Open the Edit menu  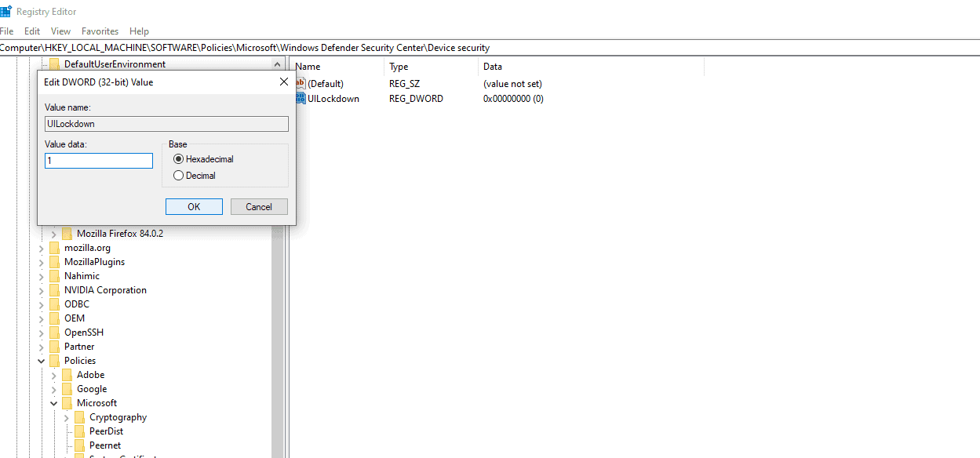click(x=32, y=31)
